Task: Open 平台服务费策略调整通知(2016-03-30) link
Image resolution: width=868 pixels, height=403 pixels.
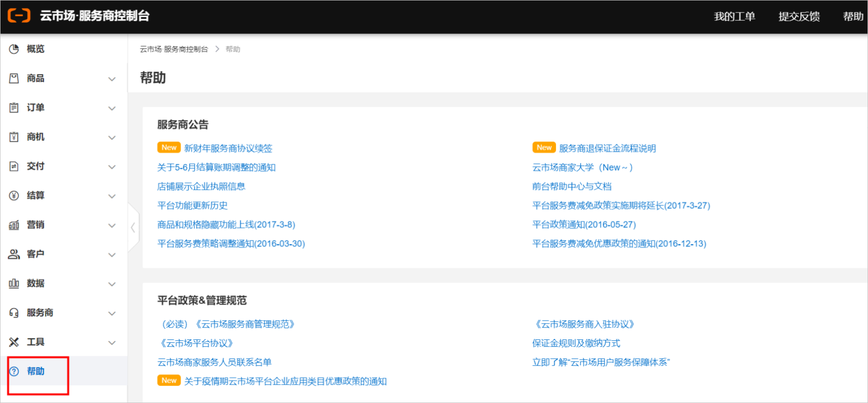Action: click(231, 244)
